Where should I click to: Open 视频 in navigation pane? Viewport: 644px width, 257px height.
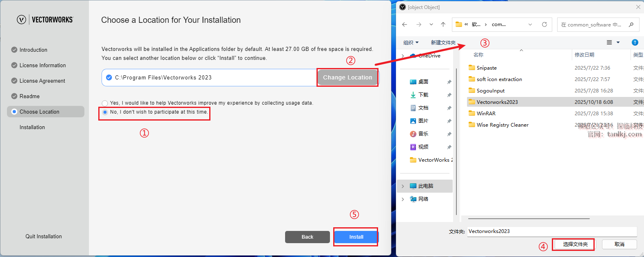[x=423, y=147]
